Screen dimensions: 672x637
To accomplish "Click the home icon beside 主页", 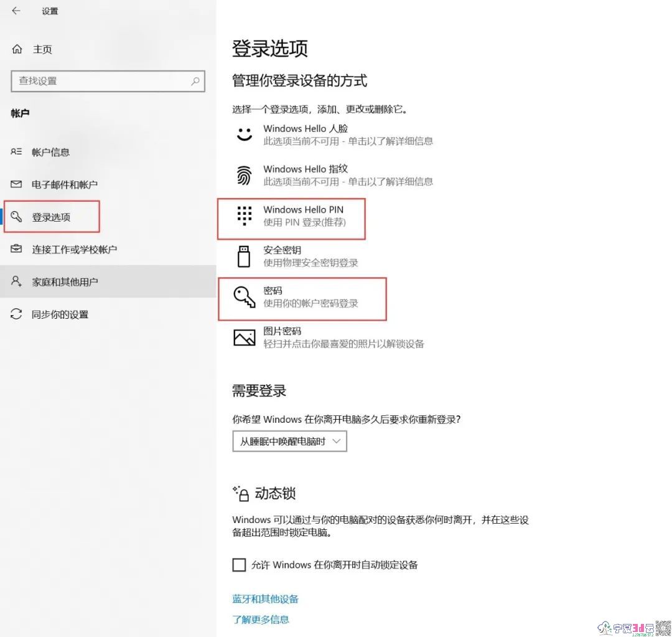I will coord(17,49).
